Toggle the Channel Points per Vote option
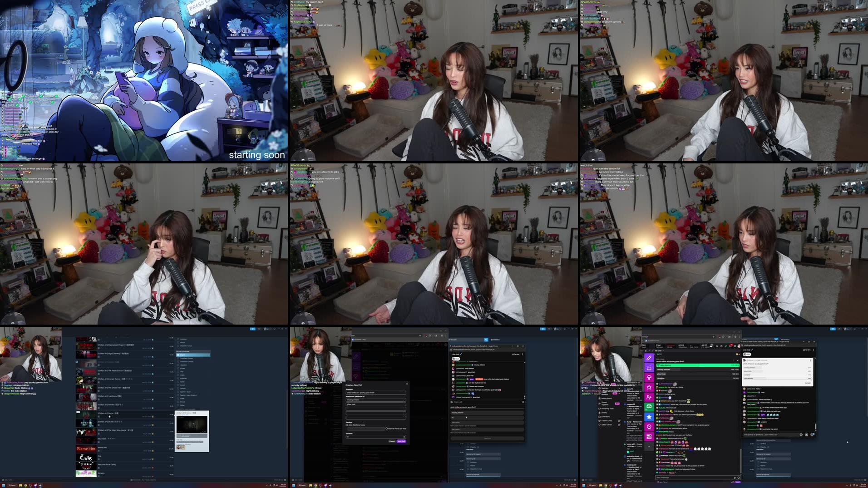 coord(387,429)
